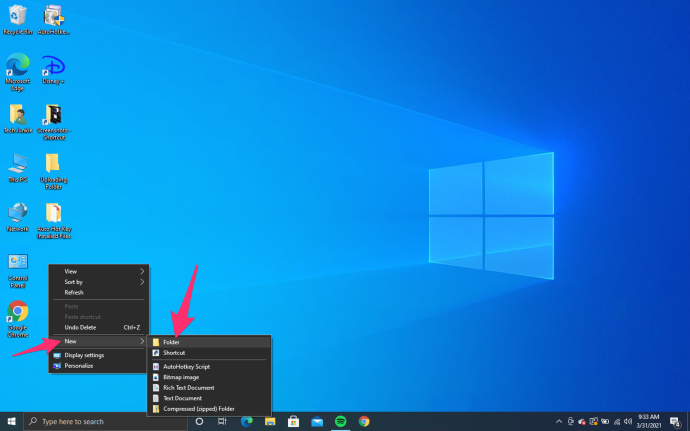This screenshot has width=690, height=431.
Task: Click the Type here to search box
Action: tap(106, 421)
